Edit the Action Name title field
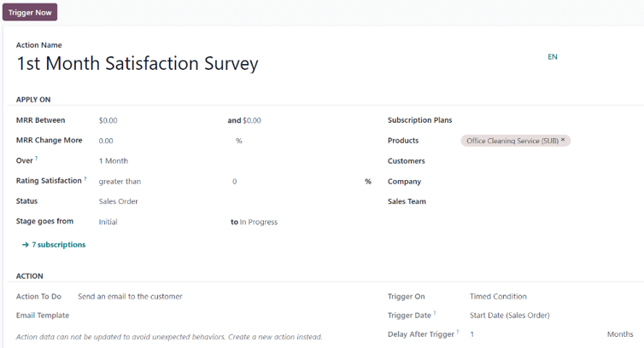The height and width of the screenshot is (348, 644). 138,64
